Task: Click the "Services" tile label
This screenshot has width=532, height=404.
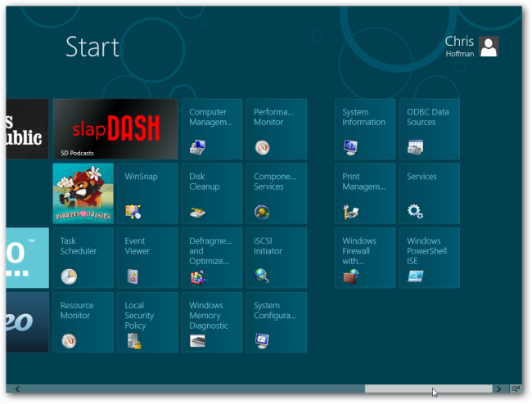Action: (422, 177)
